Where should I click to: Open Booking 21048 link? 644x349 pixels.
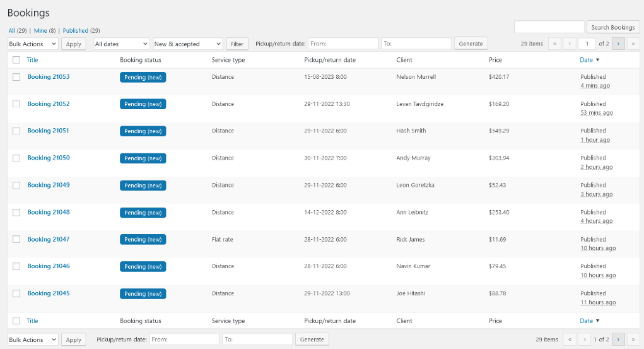coord(49,211)
